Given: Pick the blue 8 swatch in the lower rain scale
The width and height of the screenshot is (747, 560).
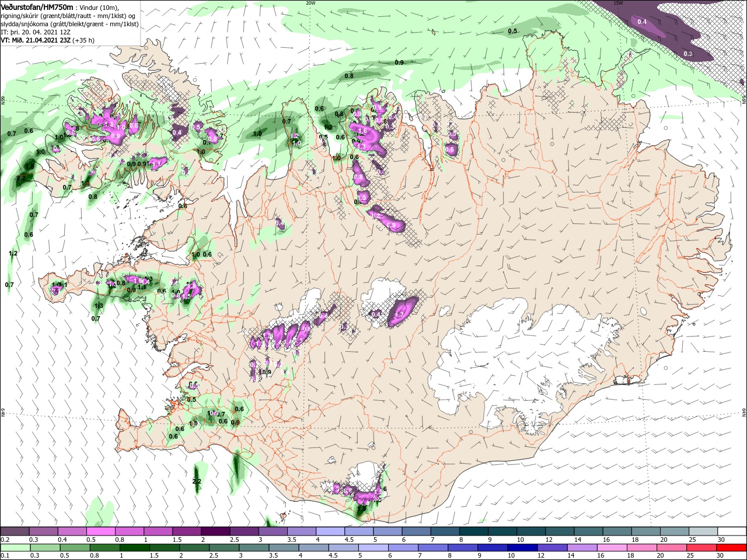Looking at the screenshot, I should click(463, 548).
